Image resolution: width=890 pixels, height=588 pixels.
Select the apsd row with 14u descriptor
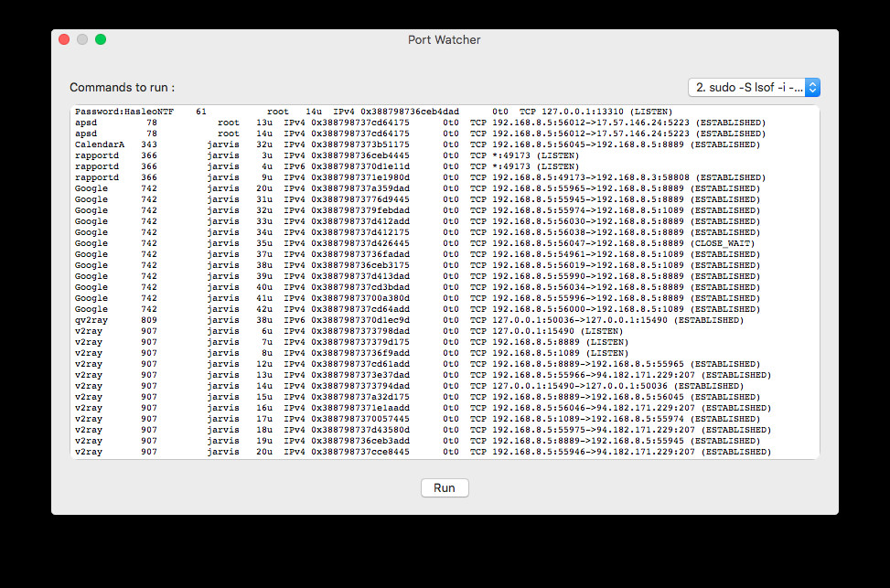tap(420, 134)
